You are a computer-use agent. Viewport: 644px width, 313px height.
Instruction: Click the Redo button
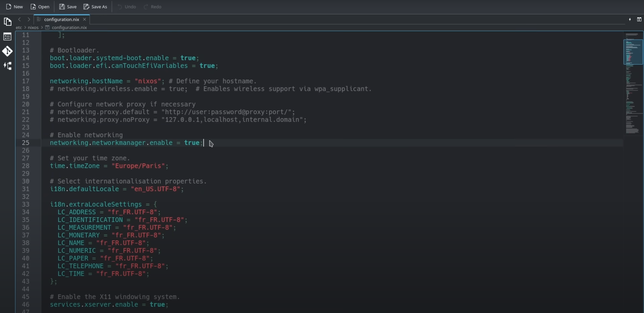coord(152,7)
